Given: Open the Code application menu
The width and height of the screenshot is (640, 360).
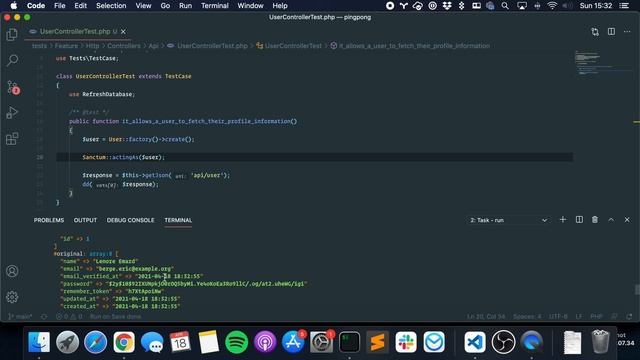Looking at the screenshot, I should (36, 6).
